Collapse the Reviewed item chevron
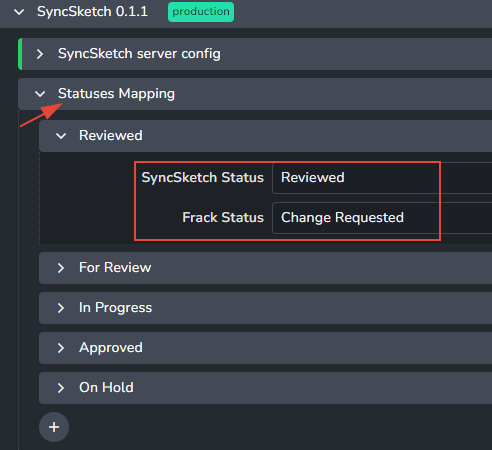 click(61, 136)
